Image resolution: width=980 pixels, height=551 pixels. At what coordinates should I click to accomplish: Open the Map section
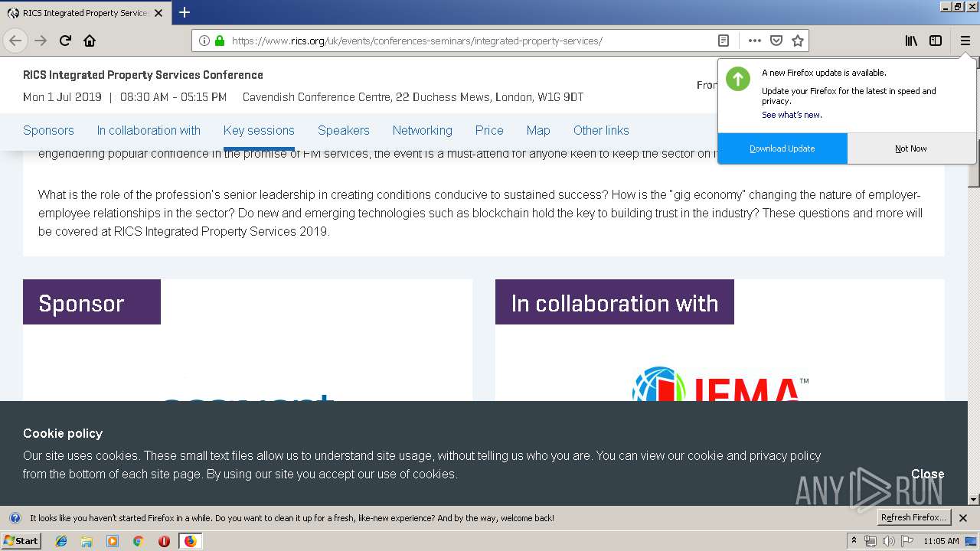[x=538, y=130]
